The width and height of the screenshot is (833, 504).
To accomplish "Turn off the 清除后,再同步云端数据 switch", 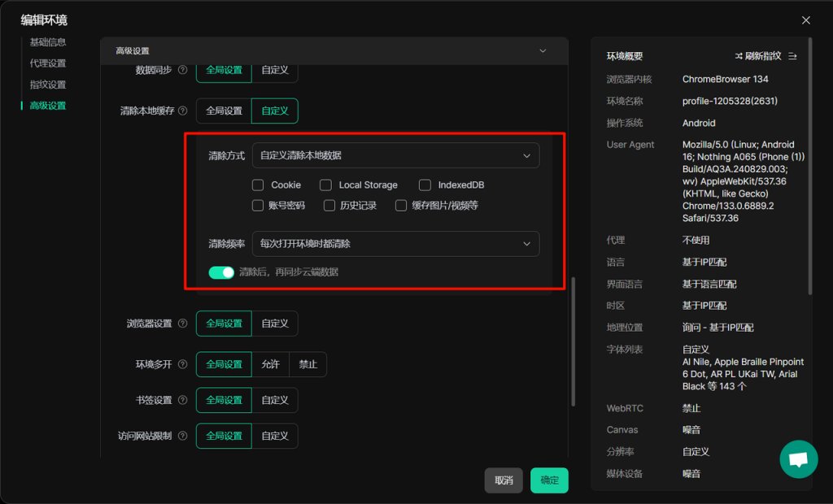I will point(221,272).
